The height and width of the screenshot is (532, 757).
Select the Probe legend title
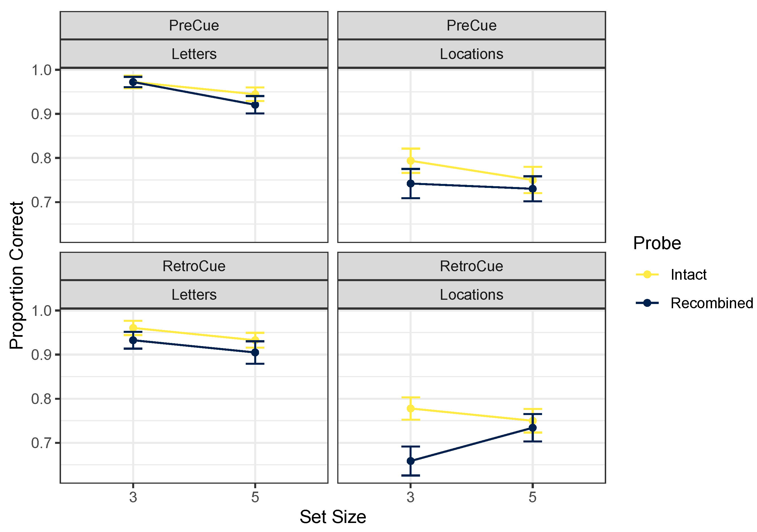tap(657, 244)
